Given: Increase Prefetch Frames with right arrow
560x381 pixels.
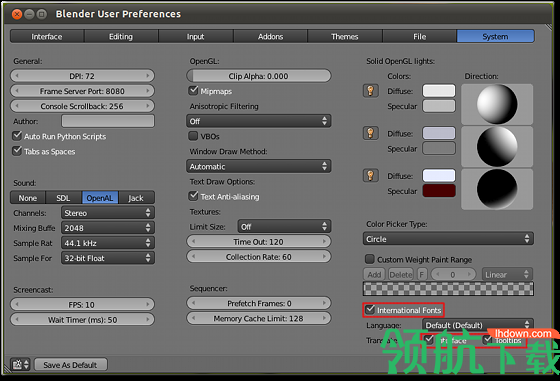Looking at the screenshot, I should [324, 303].
